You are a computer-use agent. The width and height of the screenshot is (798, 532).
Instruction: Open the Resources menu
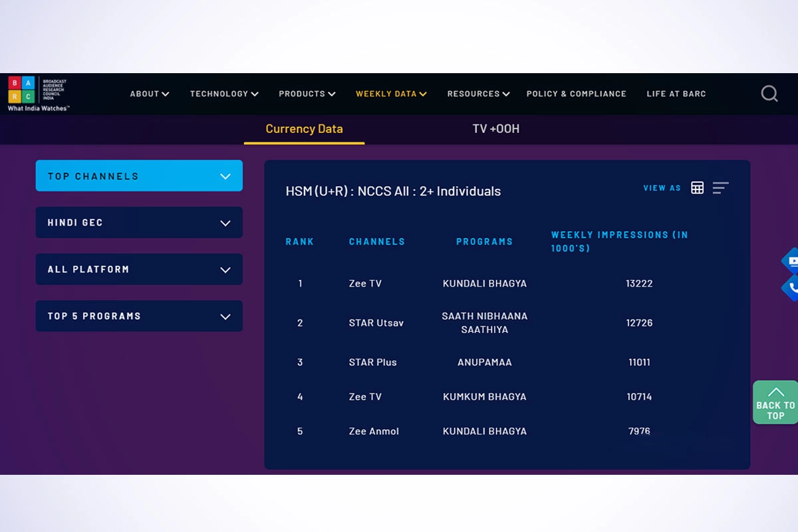pos(477,94)
